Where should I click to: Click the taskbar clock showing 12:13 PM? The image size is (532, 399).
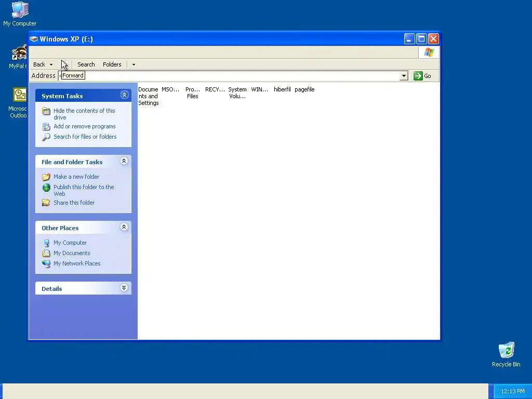point(513,391)
